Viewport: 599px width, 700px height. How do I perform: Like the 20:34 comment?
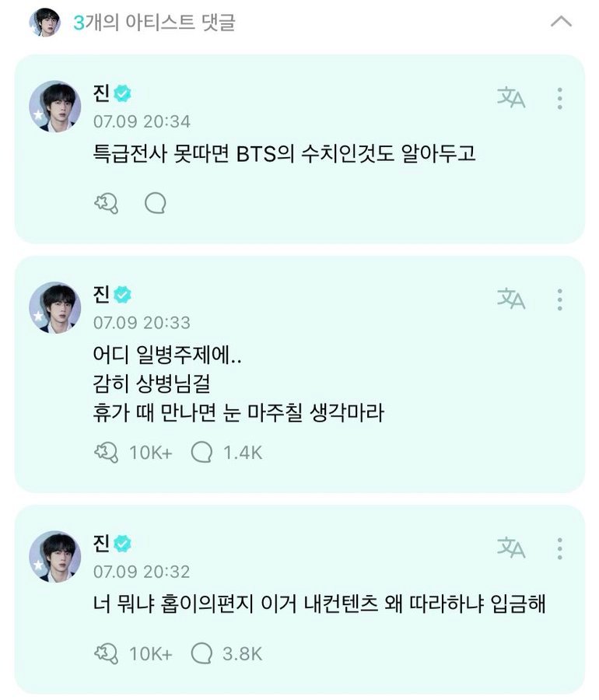point(106,204)
